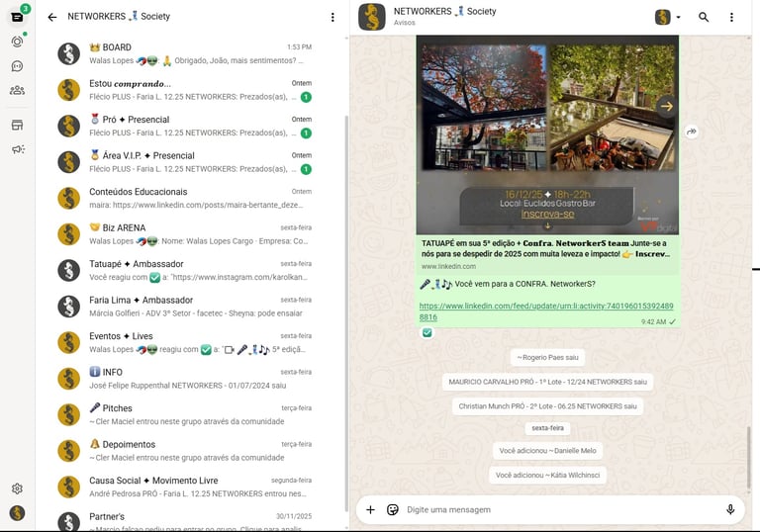The image size is (760, 532).
Task: Click chat conversation vertical scrollbar
Action: click(x=749, y=460)
